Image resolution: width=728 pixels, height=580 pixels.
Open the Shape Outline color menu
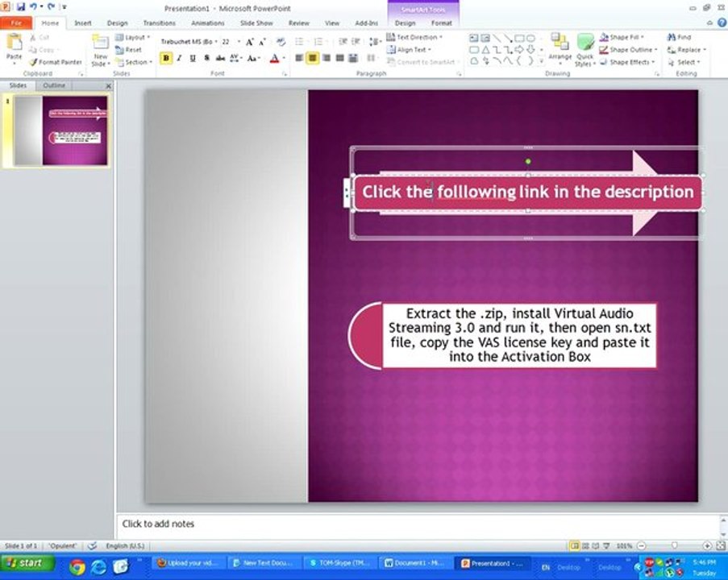[x=628, y=50]
